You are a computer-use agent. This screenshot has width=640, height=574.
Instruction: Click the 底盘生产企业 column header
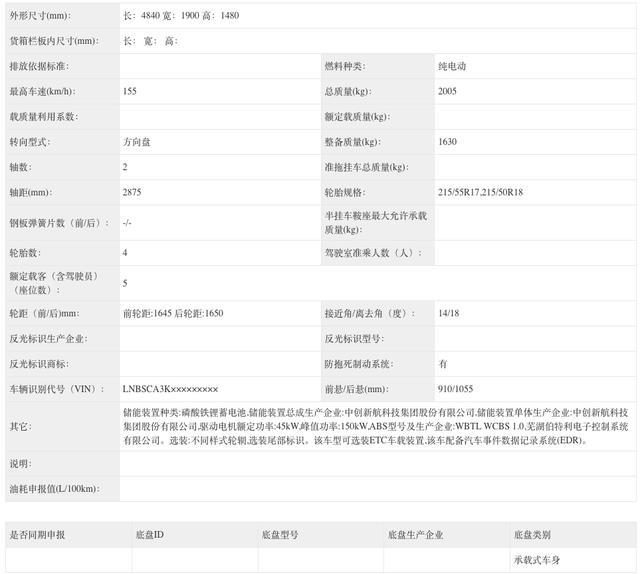416,535
